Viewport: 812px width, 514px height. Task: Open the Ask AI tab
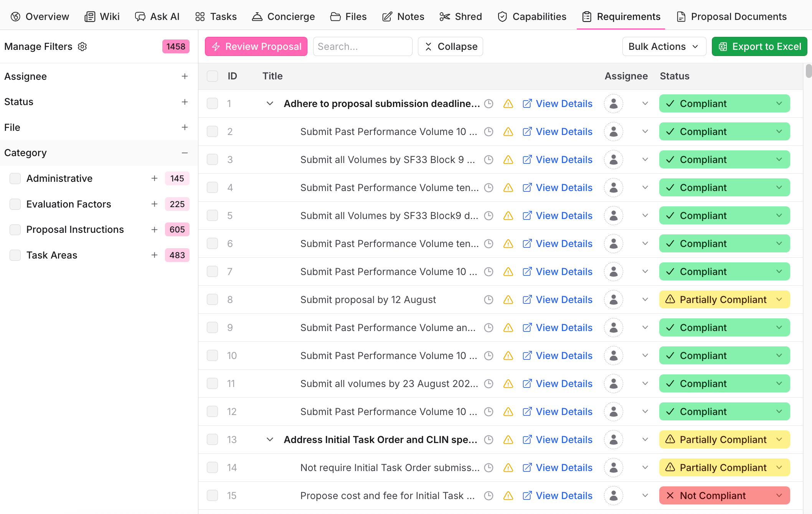(157, 16)
